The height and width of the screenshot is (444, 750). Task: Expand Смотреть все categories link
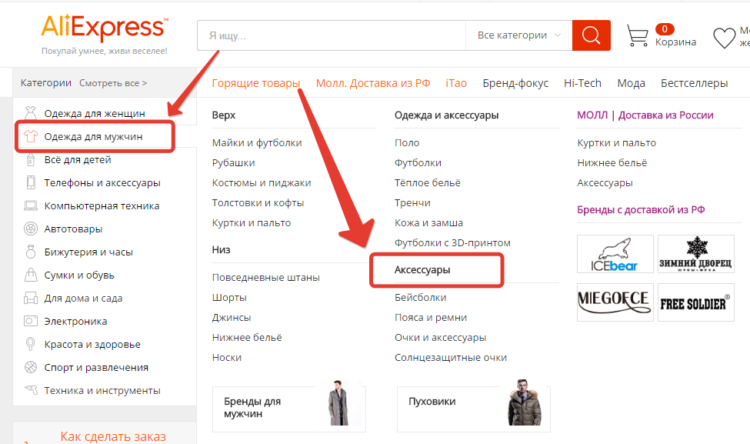tap(113, 83)
